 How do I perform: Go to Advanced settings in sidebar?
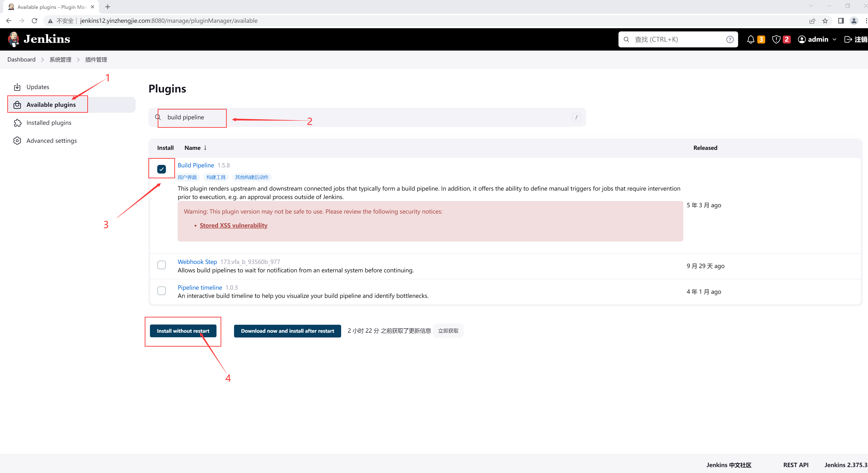(52, 141)
